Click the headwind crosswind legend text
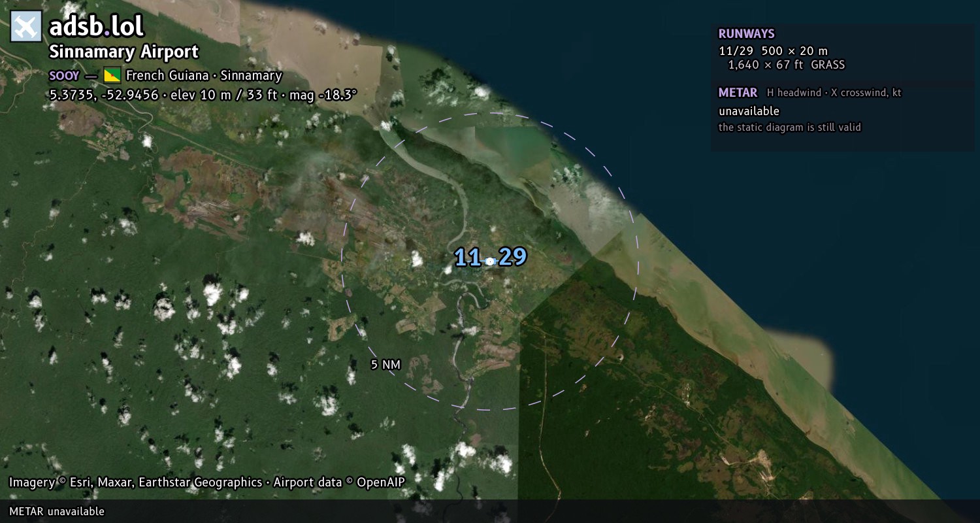The width and height of the screenshot is (980, 523). pos(834,93)
